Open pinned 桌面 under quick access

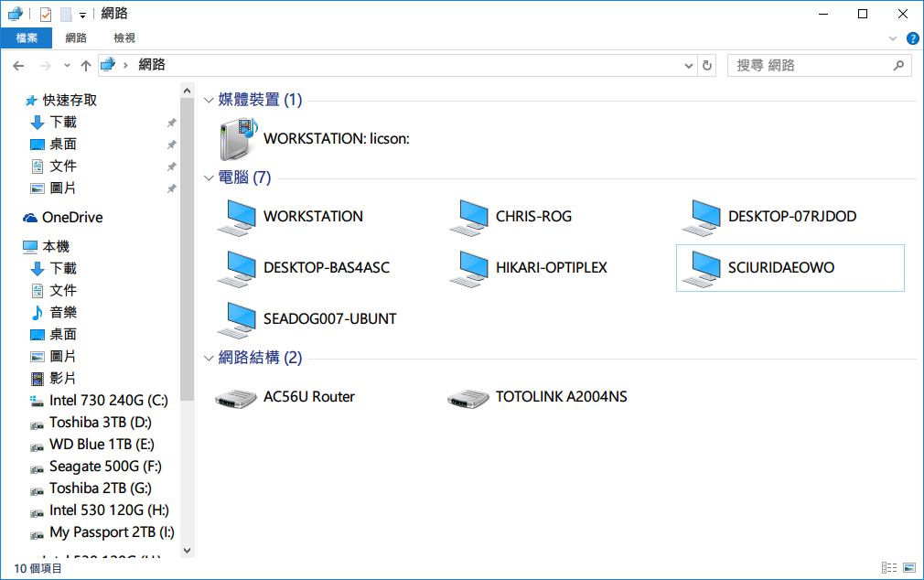(53, 145)
